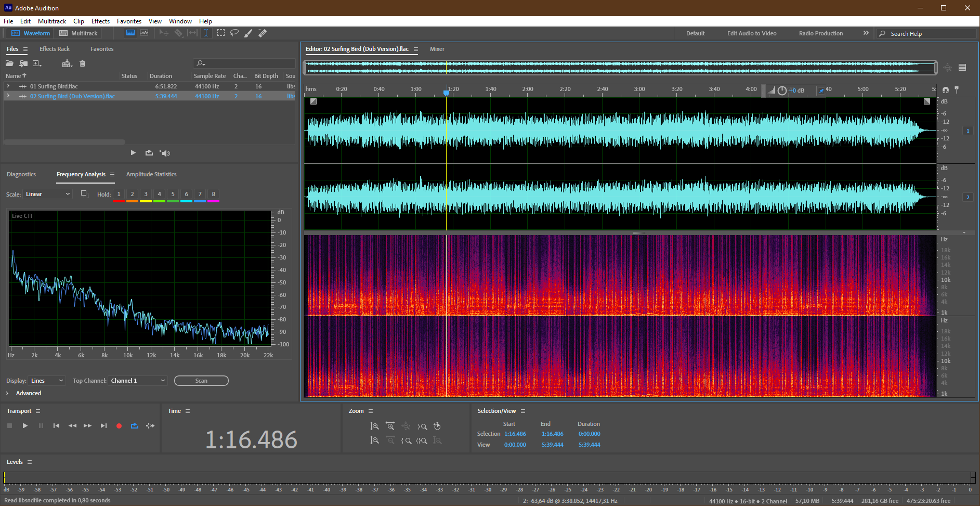Open the Top Channel dropdown
The image size is (980, 506).
[x=138, y=381]
